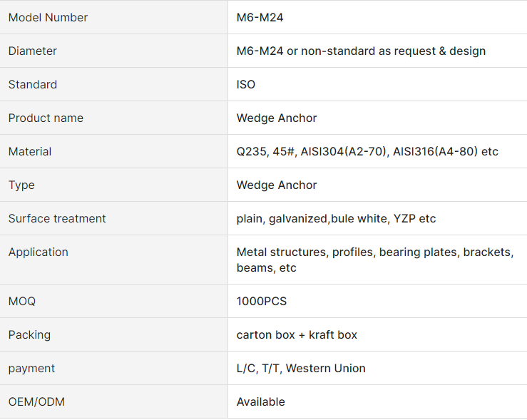This screenshot has height=420, width=527.
Task: Select "Wedge Anchor" in Product name row
Action: click(277, 118)
